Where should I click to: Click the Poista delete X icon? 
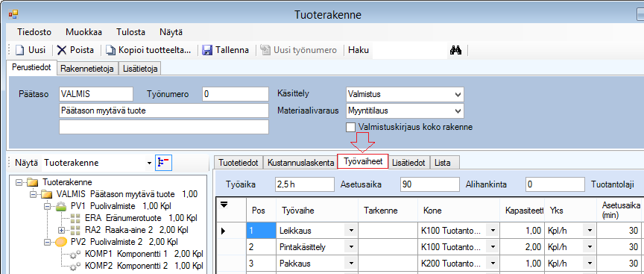pos(62,50)
